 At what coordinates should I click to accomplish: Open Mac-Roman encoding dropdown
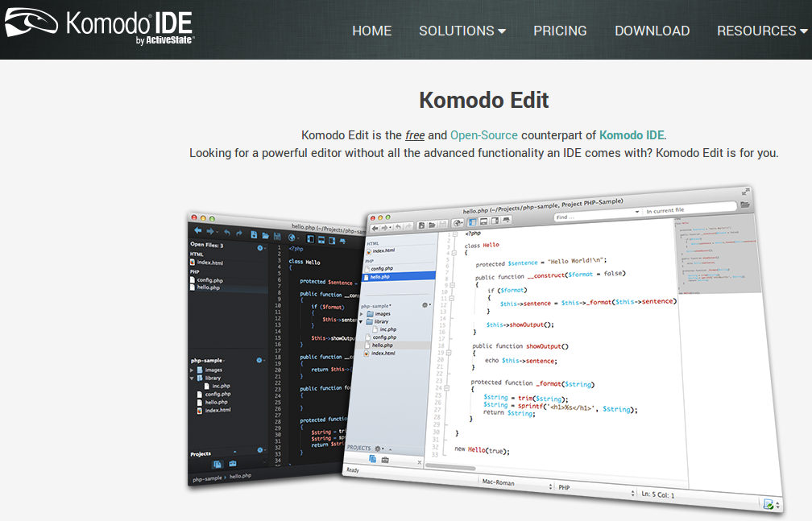(516, 484)
